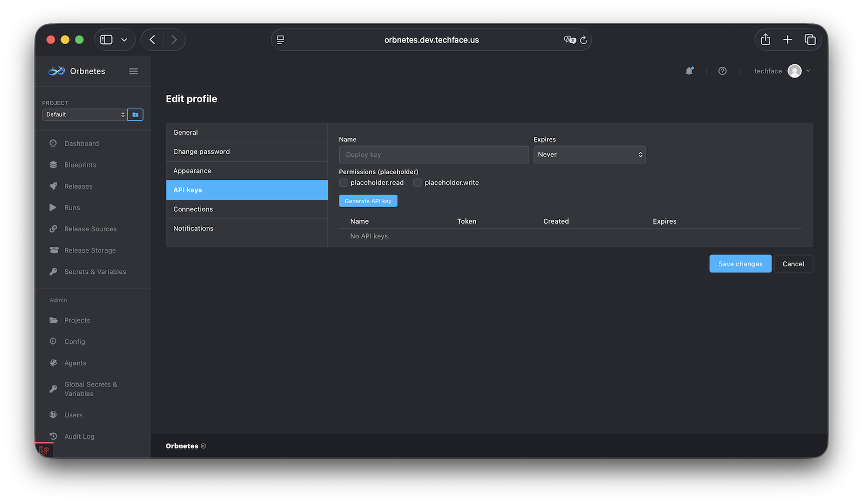This screenshot has height=504, width=863.
Task: Open the Connections settings tab
Action: pyautogui.click(x=193, y=209)
